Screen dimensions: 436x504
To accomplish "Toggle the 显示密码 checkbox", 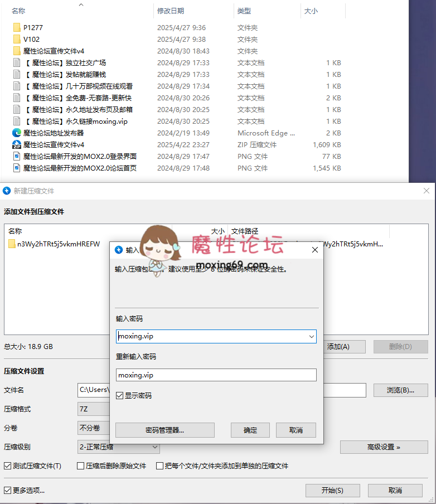I will click(120, 396).
